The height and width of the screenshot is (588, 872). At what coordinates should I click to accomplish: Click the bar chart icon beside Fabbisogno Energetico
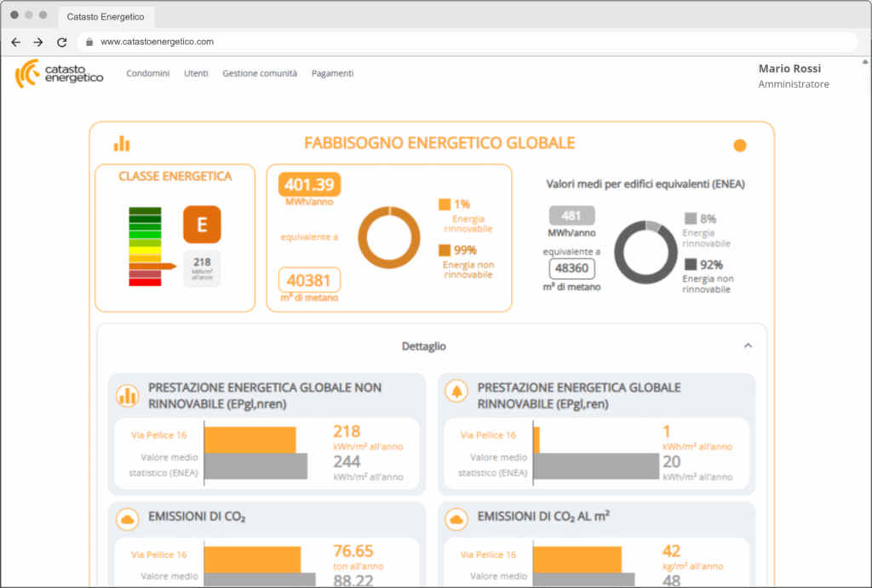tap(122, 144)
